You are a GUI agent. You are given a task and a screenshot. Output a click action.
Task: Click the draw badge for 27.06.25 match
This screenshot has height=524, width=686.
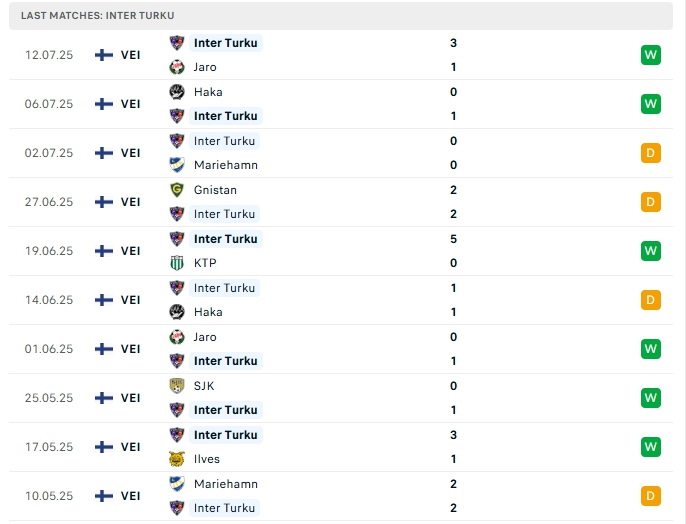pyautogui.click(x=651, y=202)
